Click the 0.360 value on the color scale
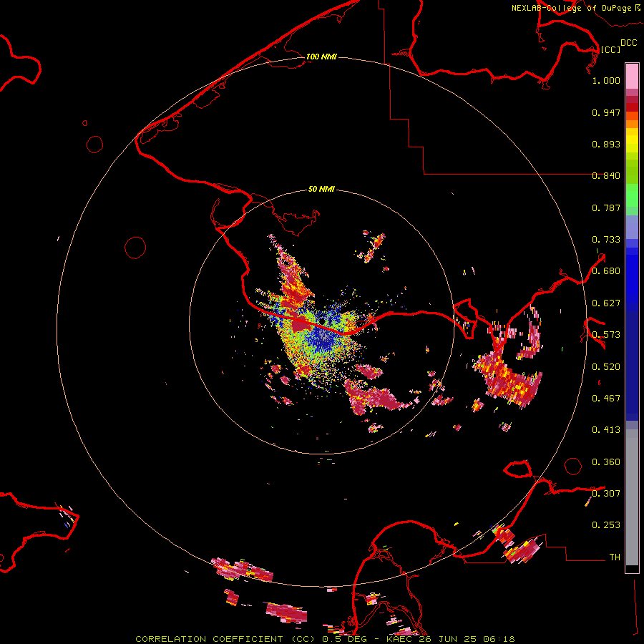The height and width of the screenshot is (644, 644). pyautogui.click(x=606, y=462)
